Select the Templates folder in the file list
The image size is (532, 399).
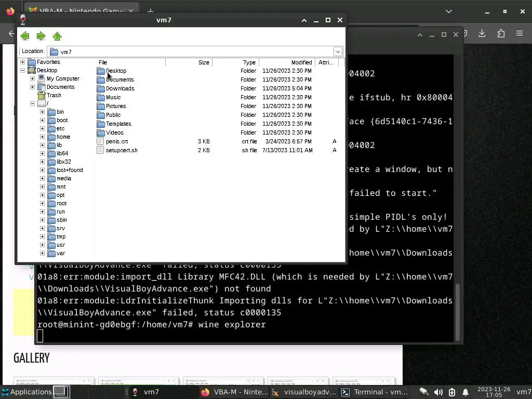click(x=118, y=124)
